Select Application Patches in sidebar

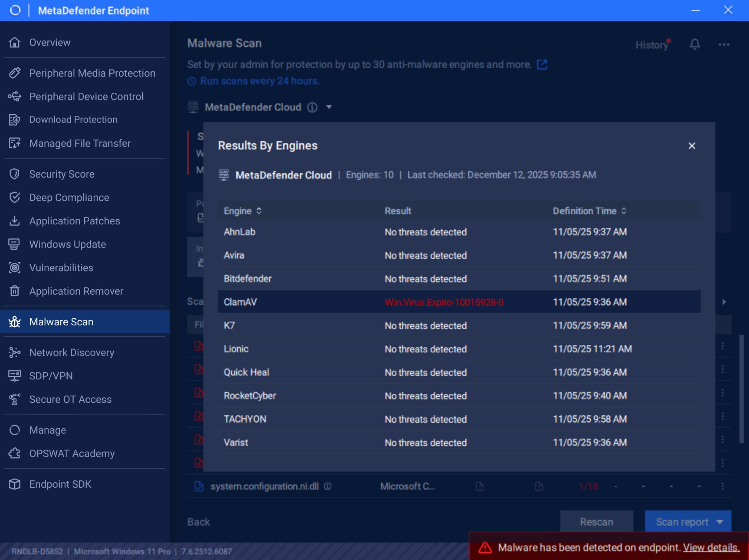74,221
